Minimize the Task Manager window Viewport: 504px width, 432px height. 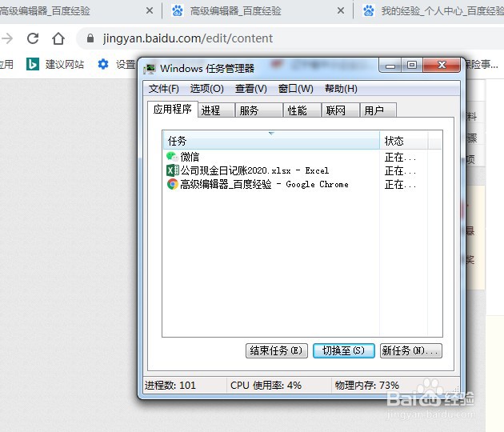tap(390, 66)
